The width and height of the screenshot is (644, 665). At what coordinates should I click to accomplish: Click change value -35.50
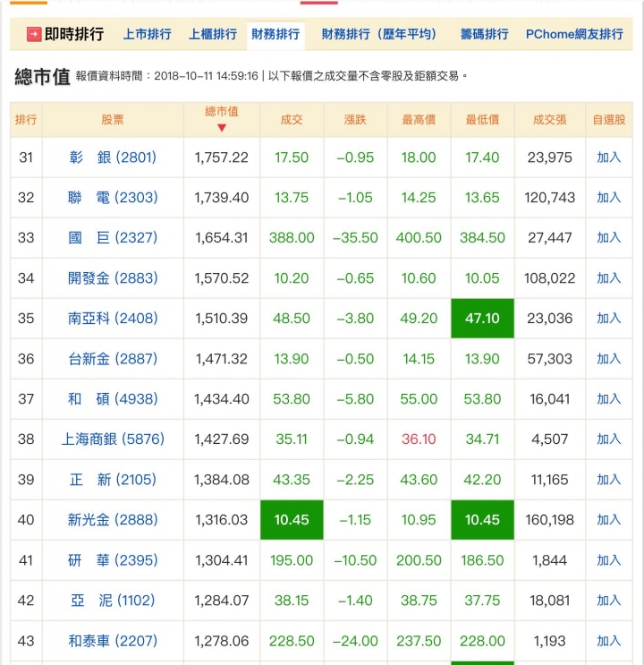(355, 237)
